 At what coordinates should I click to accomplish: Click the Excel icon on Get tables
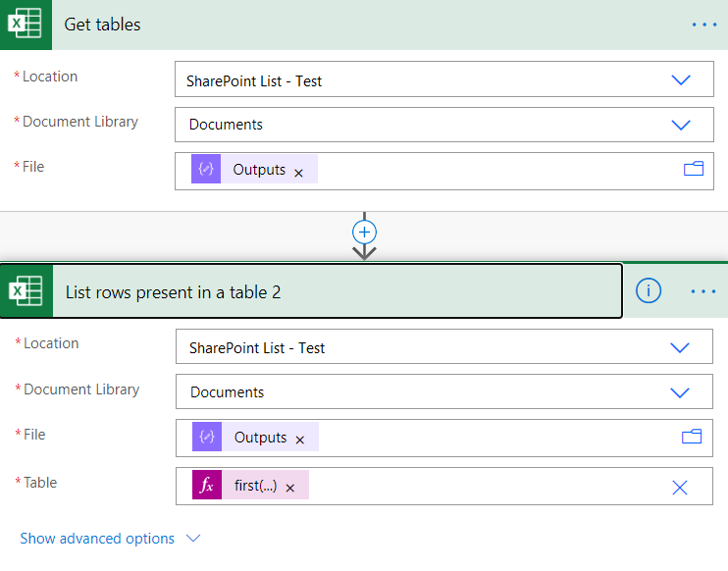pyautogui.click(x=26, y=25)
